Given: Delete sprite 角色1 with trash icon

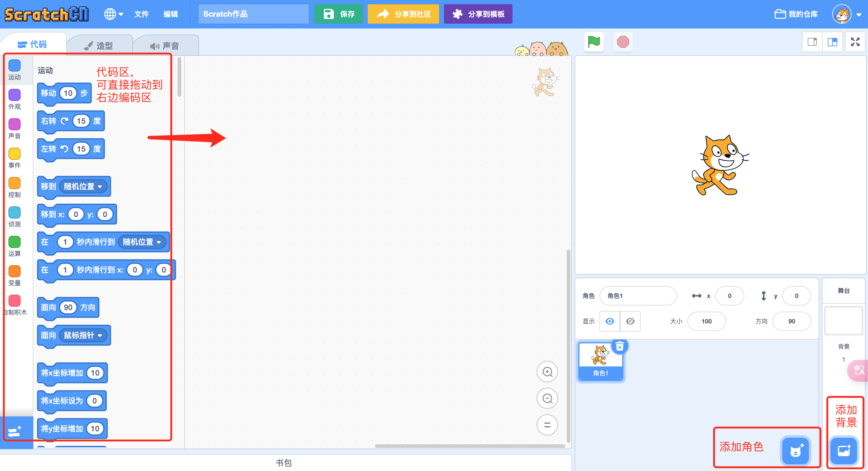Looking at the screenshot, I should (x=620, y=346).
